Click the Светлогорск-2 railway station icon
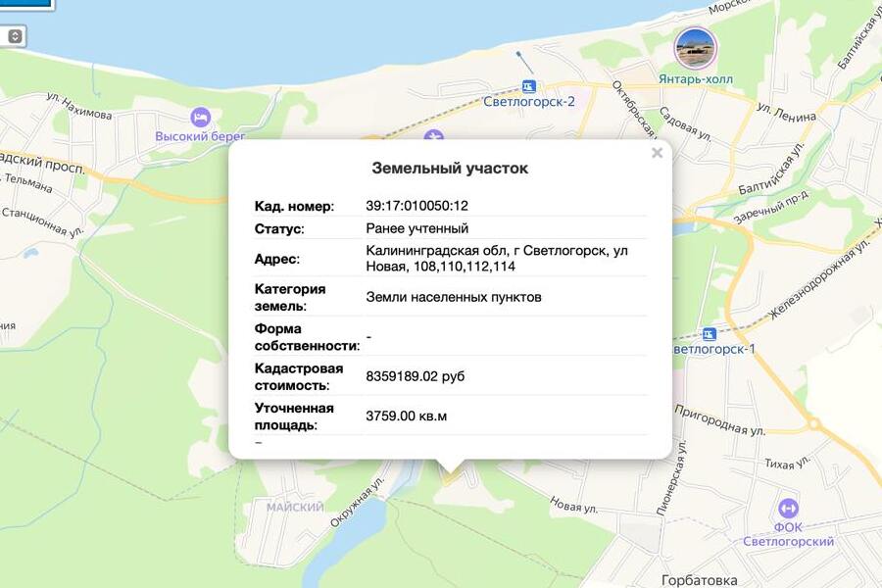 [527, 84]
